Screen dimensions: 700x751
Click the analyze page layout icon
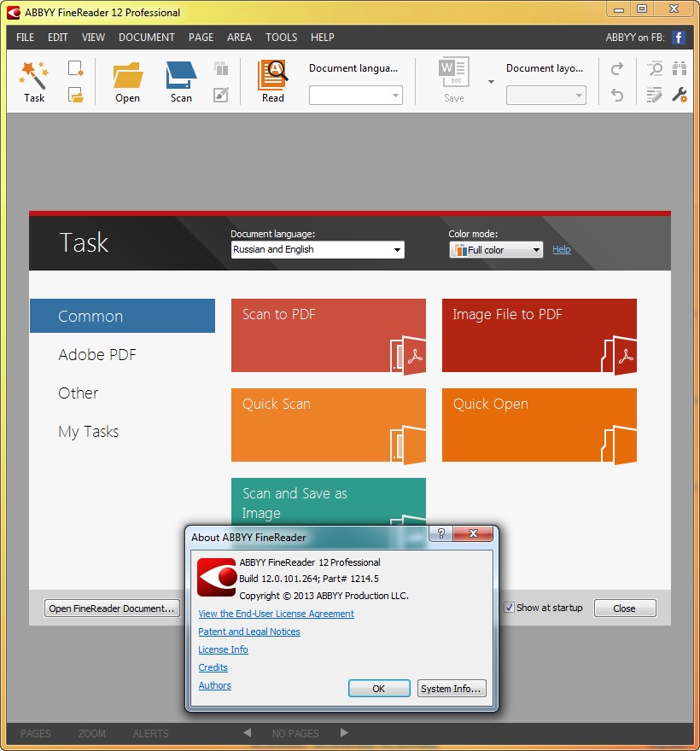tap(221, 68)
